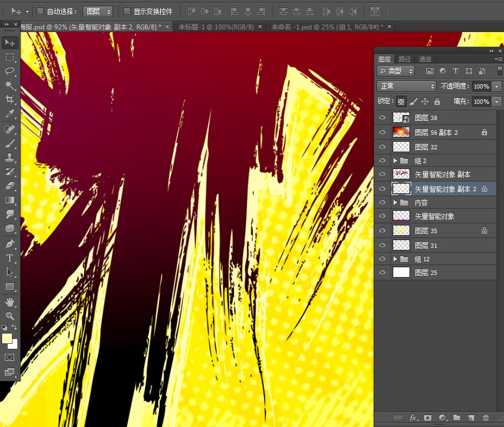Screen dimensions: 504x427
Task: Lock all padlock icon
Action: tap(437, 102)
